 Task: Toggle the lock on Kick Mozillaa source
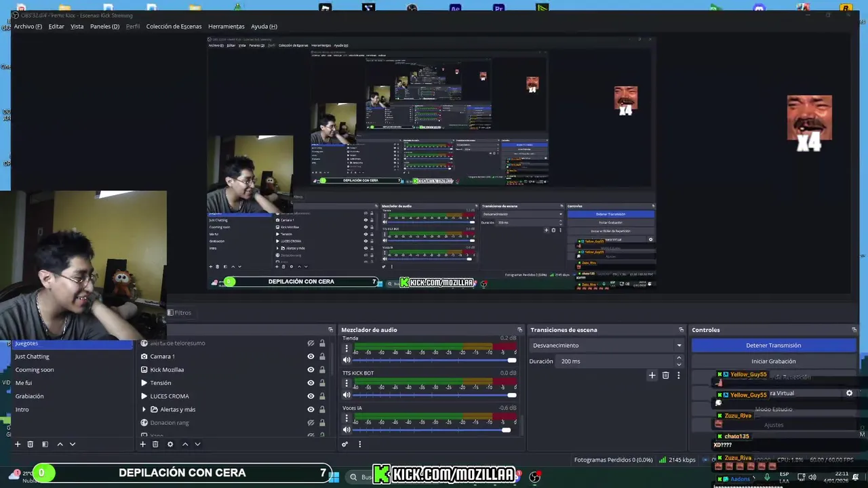click(322, 369)
